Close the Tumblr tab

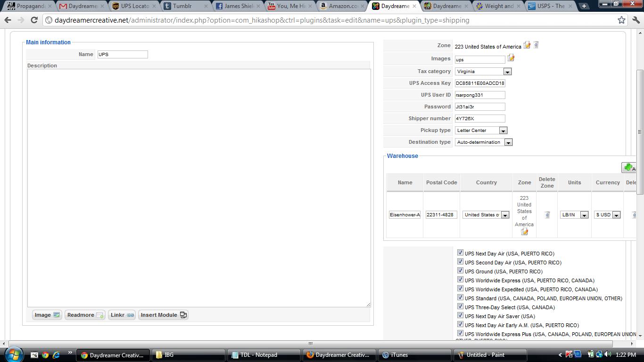click(206, 6)
